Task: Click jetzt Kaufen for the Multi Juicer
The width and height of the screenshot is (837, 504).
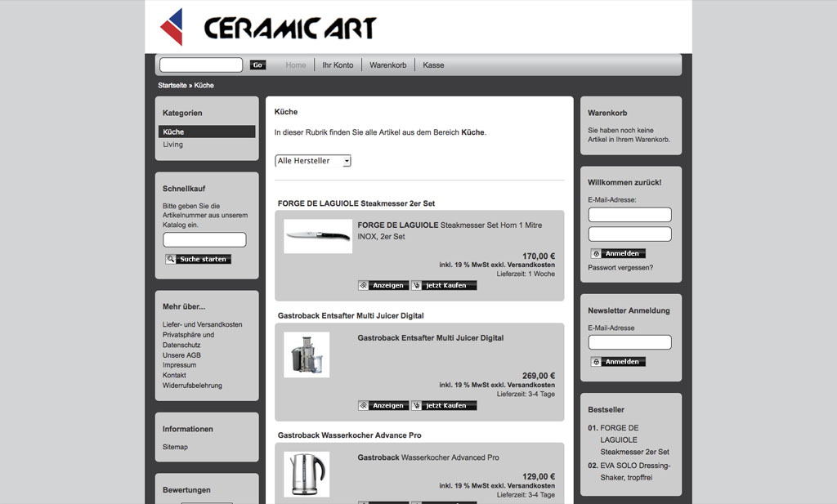Action: coord(444,405)
